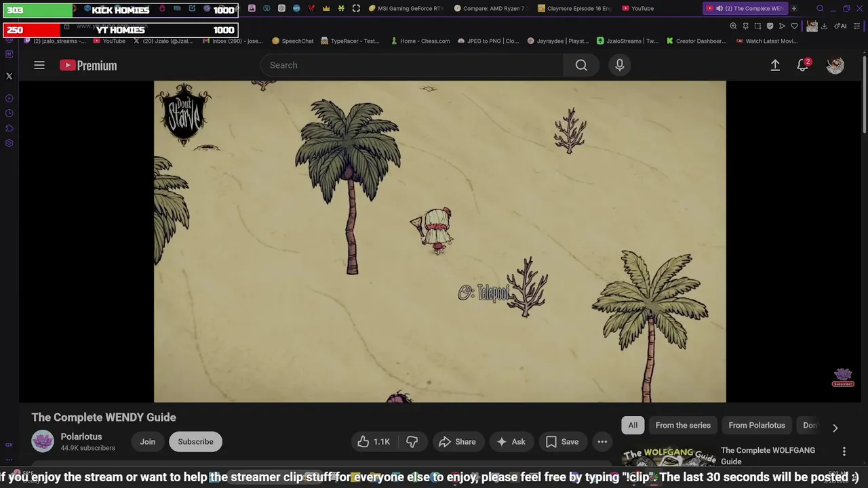Focus the YouTube search field

(x=412, y=65)
